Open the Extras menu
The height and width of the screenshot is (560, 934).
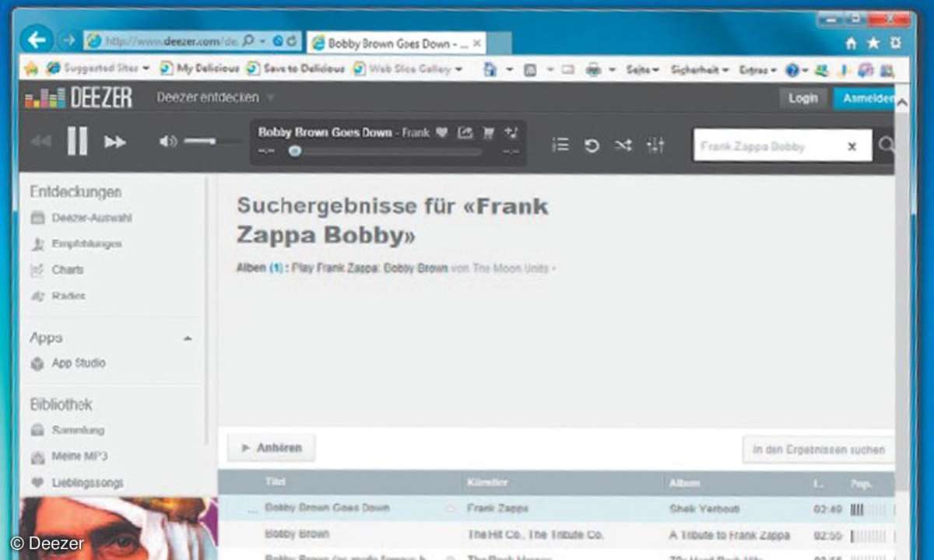tap(757, 70)
